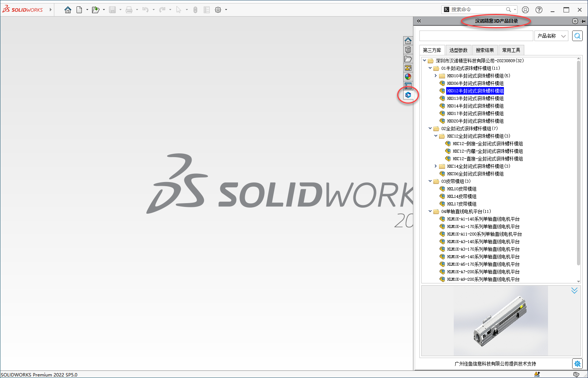The width and height of the screenshot is (588, 378).
Task: Open the File Explorer task pane tab
Action: point(408,59)
